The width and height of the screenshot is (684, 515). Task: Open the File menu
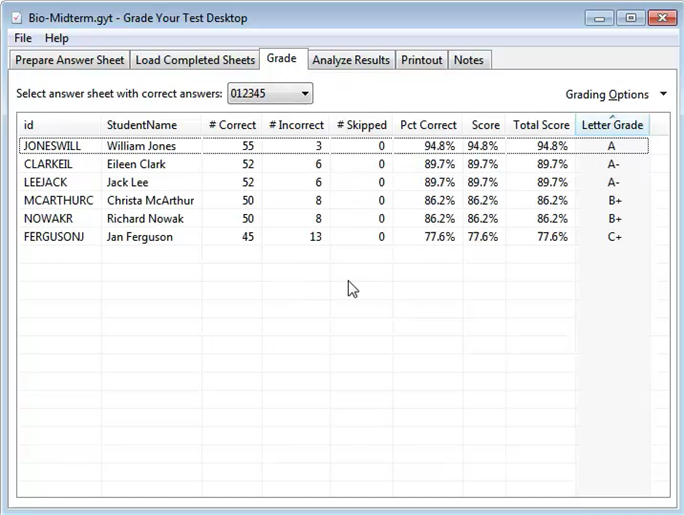[23, 38]
